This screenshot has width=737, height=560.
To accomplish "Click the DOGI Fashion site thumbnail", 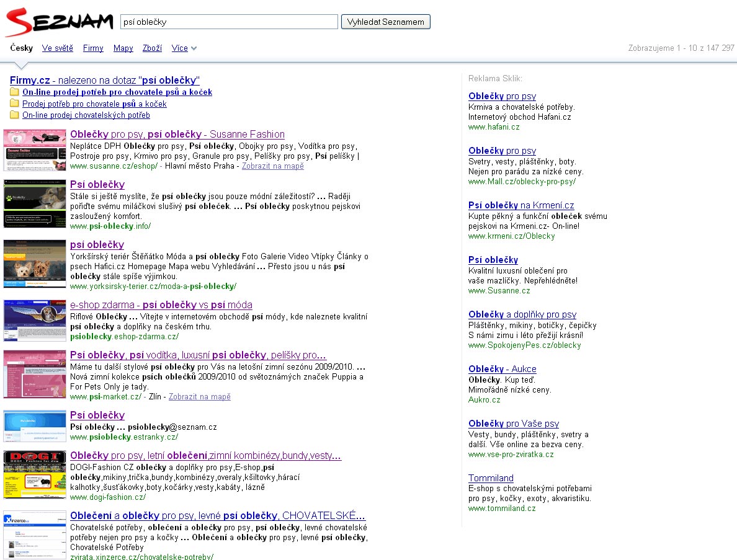I will 35,474.
